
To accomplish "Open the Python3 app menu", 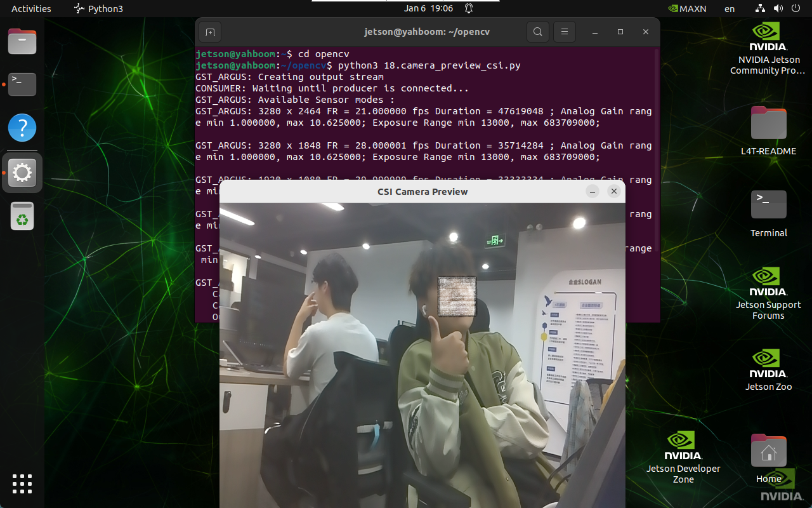I will 98,9.
